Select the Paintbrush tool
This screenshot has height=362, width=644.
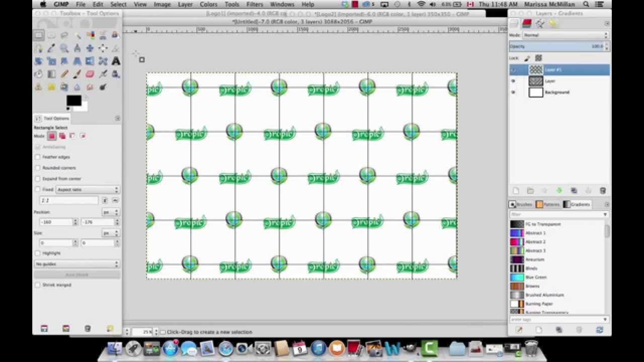pos(77,74)
